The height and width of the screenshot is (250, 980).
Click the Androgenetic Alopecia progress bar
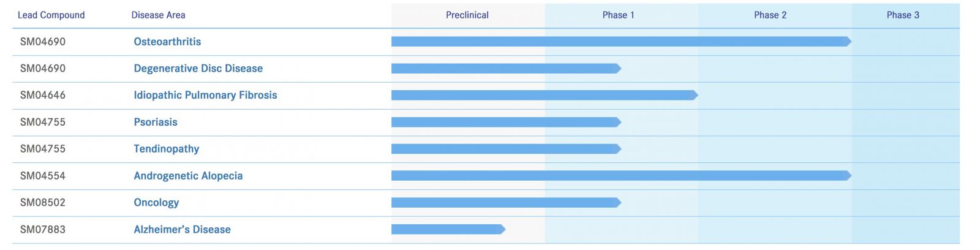click(x=620, y=176)
